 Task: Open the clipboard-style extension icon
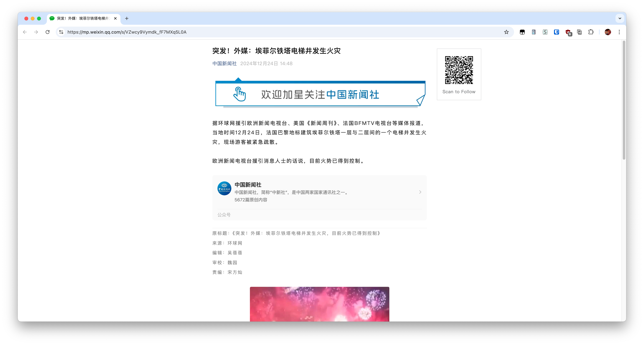579,32
